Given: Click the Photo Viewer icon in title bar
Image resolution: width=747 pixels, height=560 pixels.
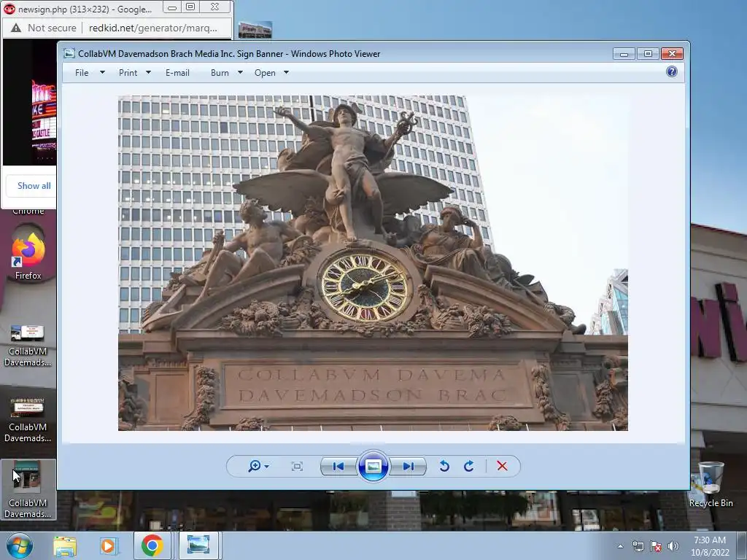Looking at the screenshot, I should pos(69,54).
